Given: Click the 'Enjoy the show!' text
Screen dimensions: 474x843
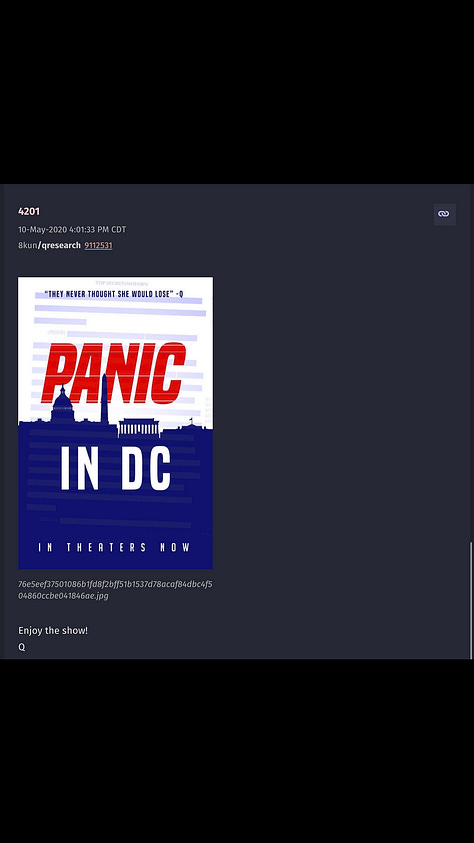Looking at the screenshot, I should point(53,631).
